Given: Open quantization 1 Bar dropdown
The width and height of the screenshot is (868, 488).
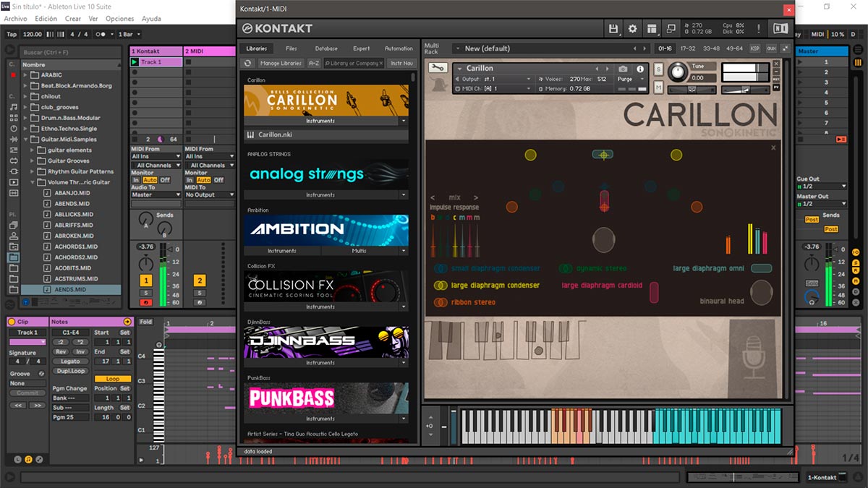Looking at the screenshot, I should pyautogui.click(x=129, y=34).
